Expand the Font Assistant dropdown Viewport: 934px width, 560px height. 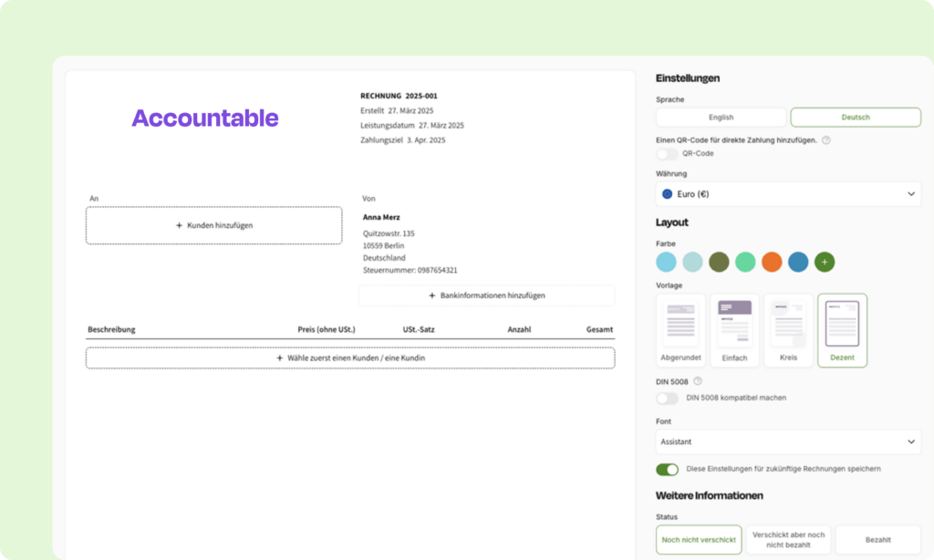[788, 442]
